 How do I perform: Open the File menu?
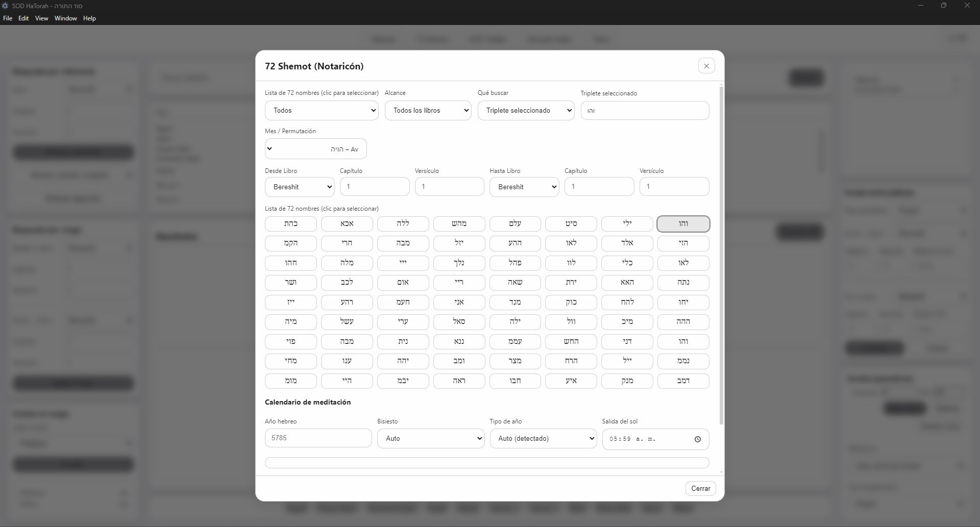[8, 18]
